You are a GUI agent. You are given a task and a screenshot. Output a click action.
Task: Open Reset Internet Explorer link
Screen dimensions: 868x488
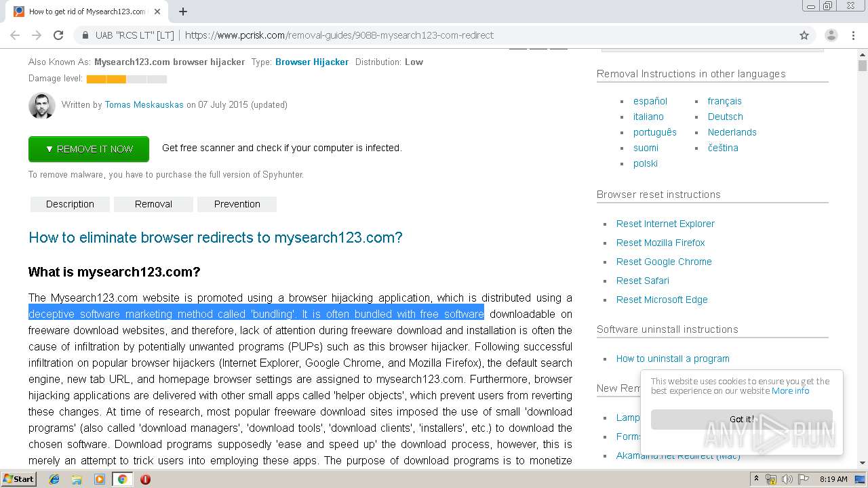[x=665, y=224]
